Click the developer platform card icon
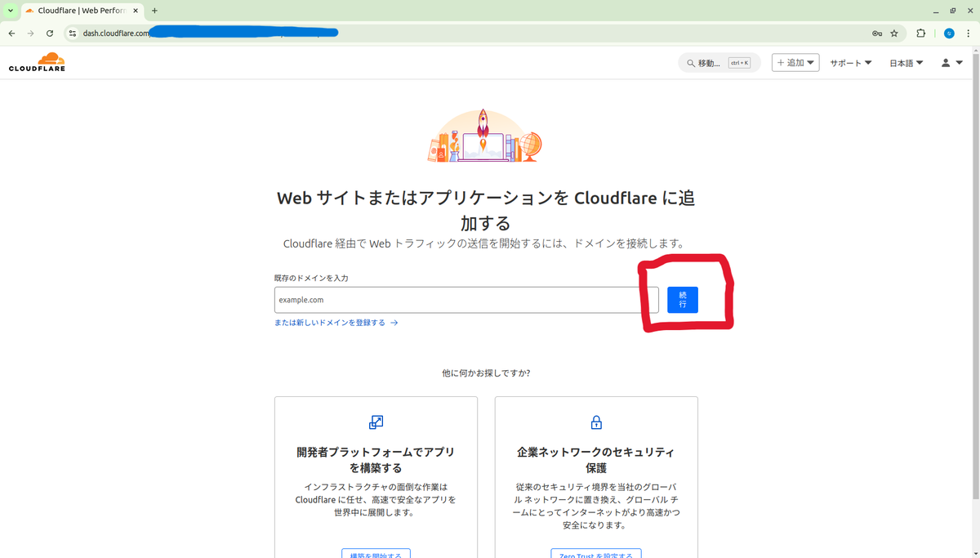Viewport: 980px width, 558px height. [x=376, y=422]
